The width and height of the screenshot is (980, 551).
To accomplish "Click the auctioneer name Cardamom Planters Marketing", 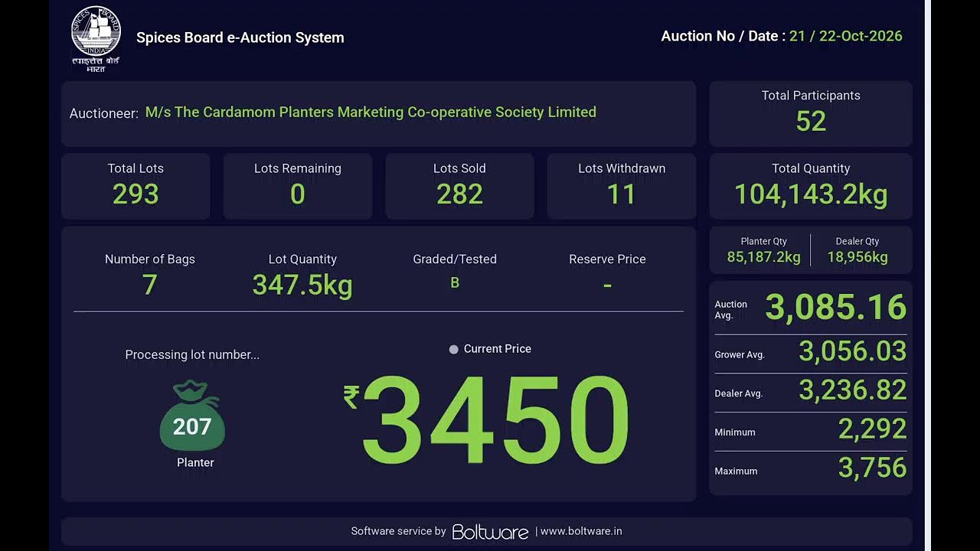I will [x=371, y=112].
